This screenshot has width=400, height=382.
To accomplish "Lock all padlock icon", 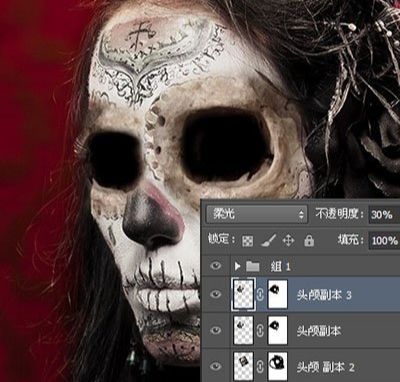I will point(309,240).
